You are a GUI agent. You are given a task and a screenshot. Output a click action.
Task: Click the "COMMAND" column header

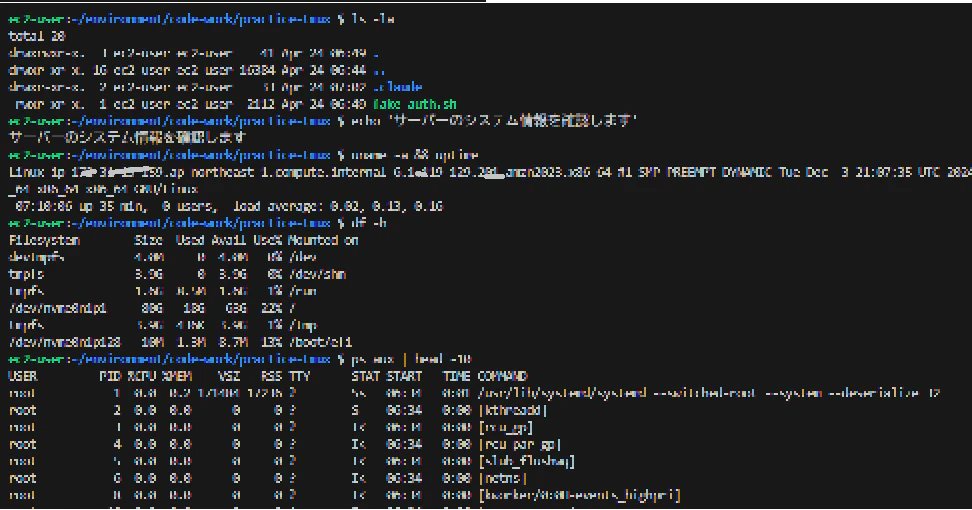(502, 376)
